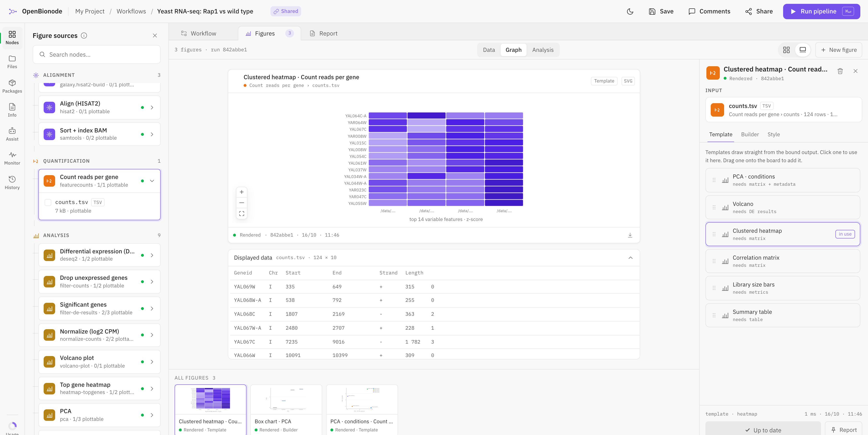Screen dimensions: 868x435
Task: Expand the Align (HISAT2) node
Action: tap(152, 107)
